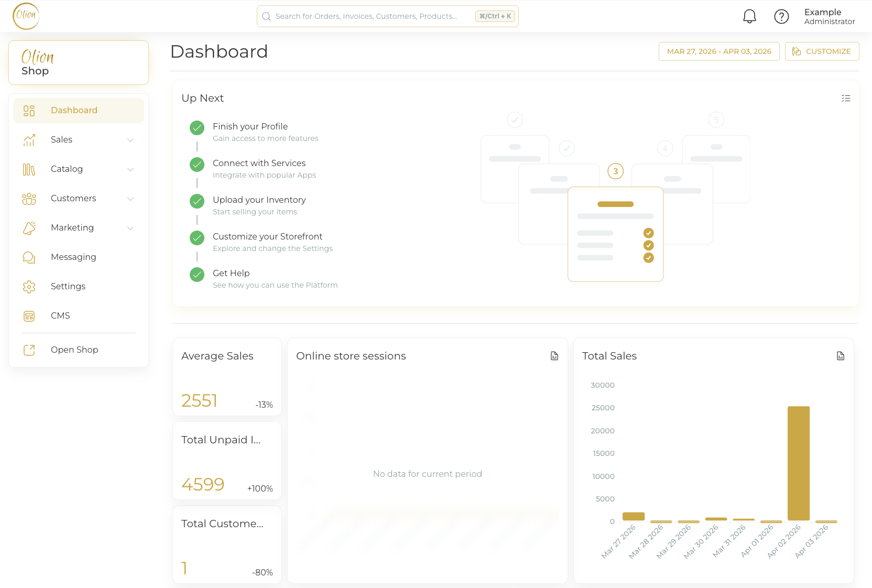The width and height of the screenshot is (872, 588).
Task: Toggle the check next to Get Help
Action: pyautogui.click(x=197, y=274)
